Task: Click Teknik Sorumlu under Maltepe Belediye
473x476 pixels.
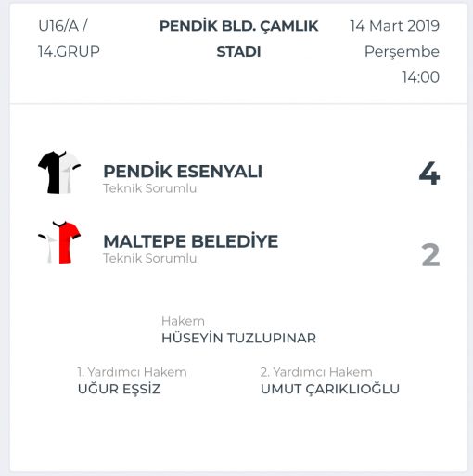Action: tap(150, 258)
